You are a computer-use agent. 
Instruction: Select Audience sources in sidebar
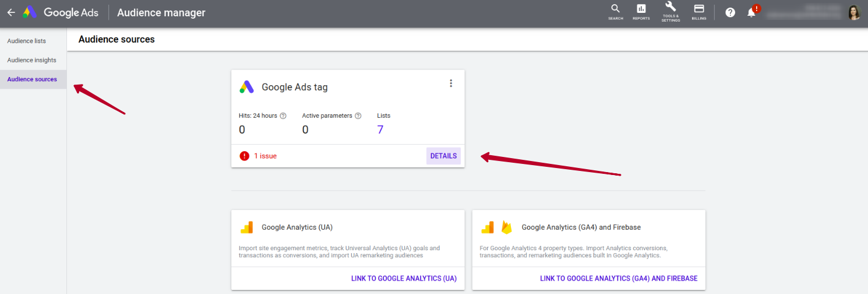(33, 79)
